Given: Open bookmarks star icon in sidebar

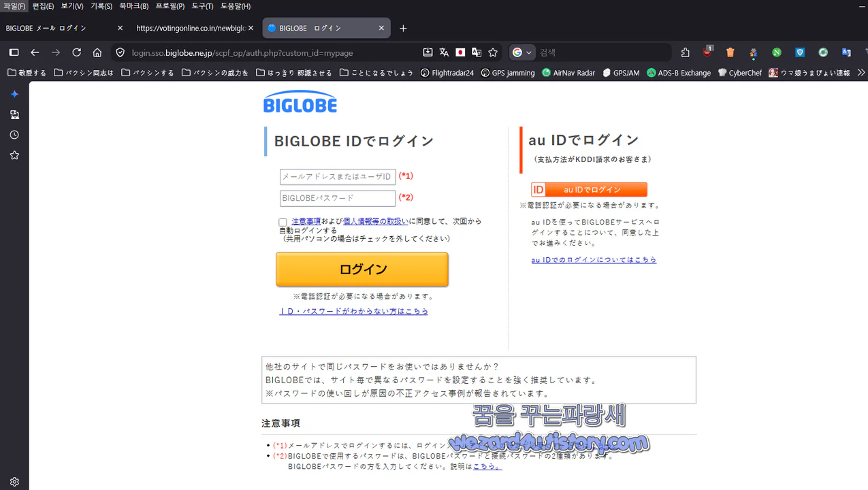Looking at the screenshot, I should point(14,155).
